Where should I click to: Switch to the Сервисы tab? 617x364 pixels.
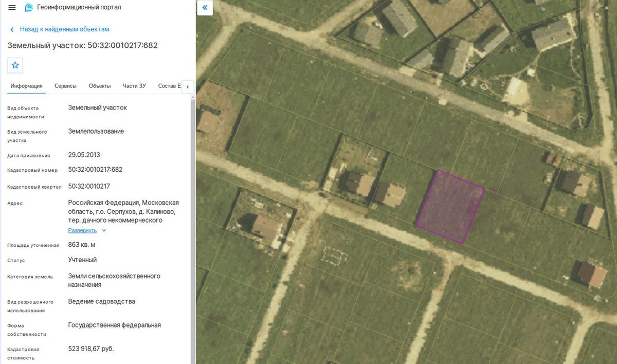[65, 86]
